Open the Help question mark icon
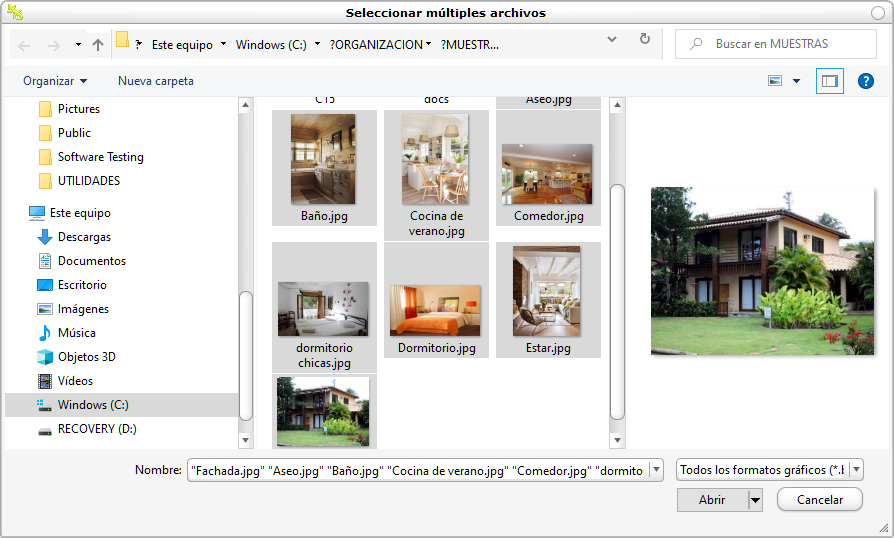 [x=866, y=81]
